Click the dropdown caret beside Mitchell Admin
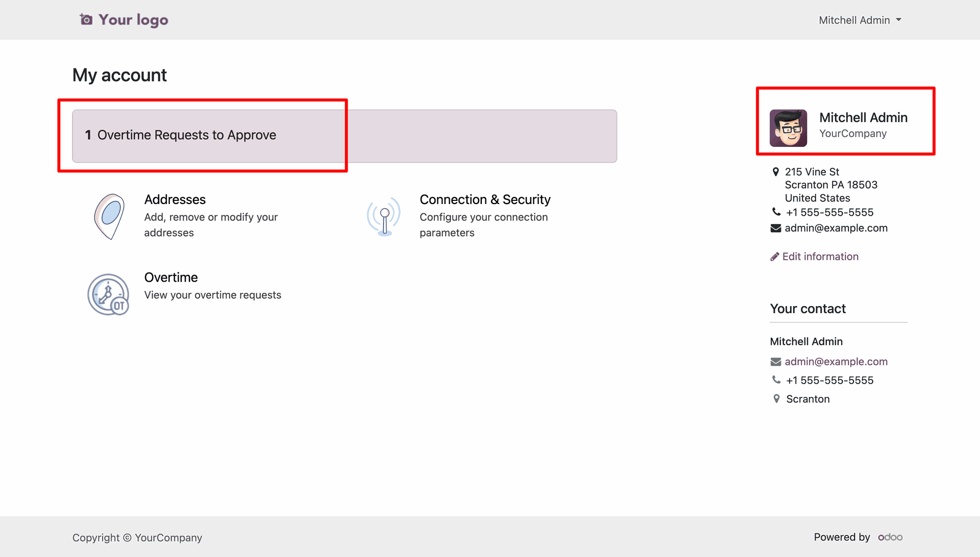 [899, 20]
